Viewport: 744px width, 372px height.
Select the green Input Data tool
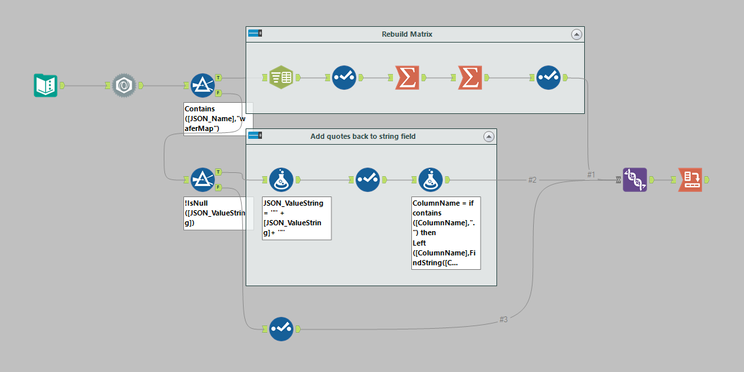point(46,85)
